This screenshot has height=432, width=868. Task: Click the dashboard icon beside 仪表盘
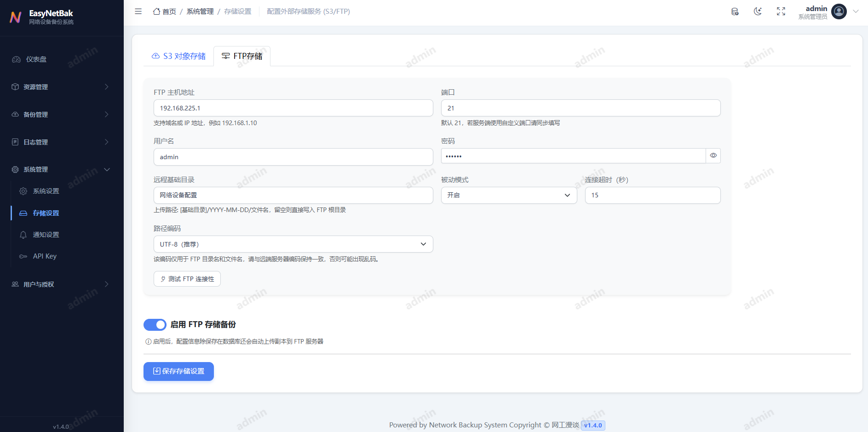coord(17,59)
